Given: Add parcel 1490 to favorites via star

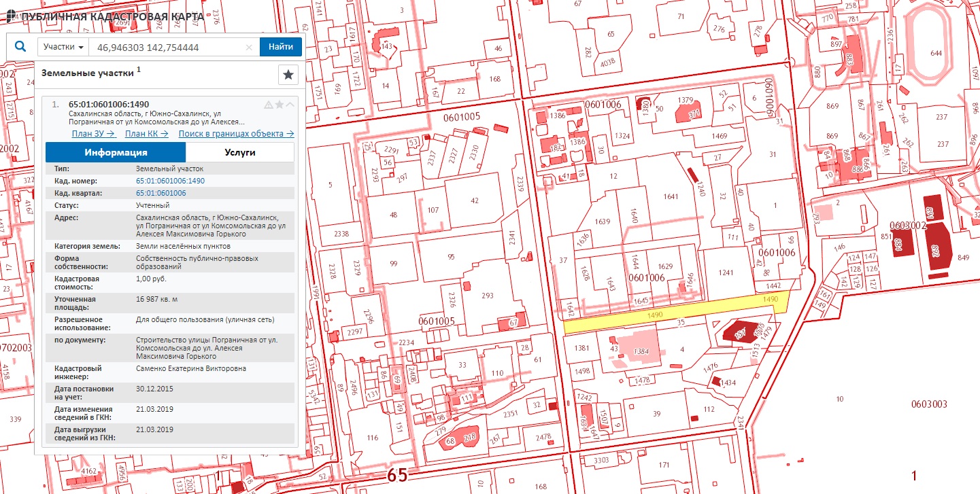Looking at the screenshot, I should pyautogui.click(x=279, y=105).
